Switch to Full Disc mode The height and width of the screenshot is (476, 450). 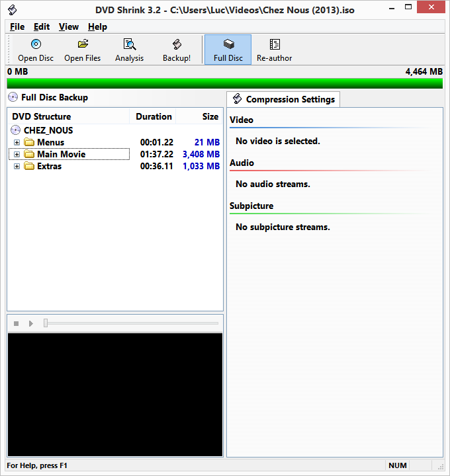(228, 45)
